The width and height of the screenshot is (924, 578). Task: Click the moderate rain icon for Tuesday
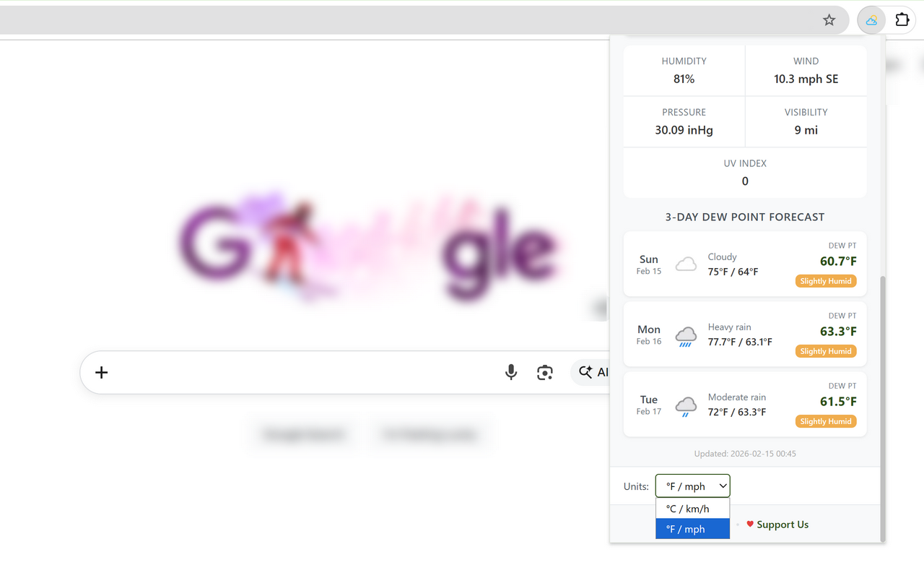point(686,405)
